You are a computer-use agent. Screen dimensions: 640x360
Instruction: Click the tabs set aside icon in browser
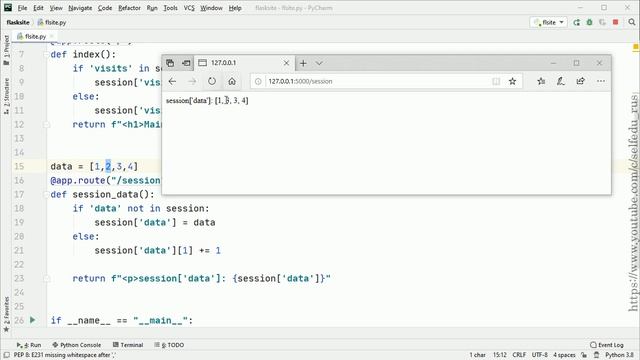click(x=170, y=63)
